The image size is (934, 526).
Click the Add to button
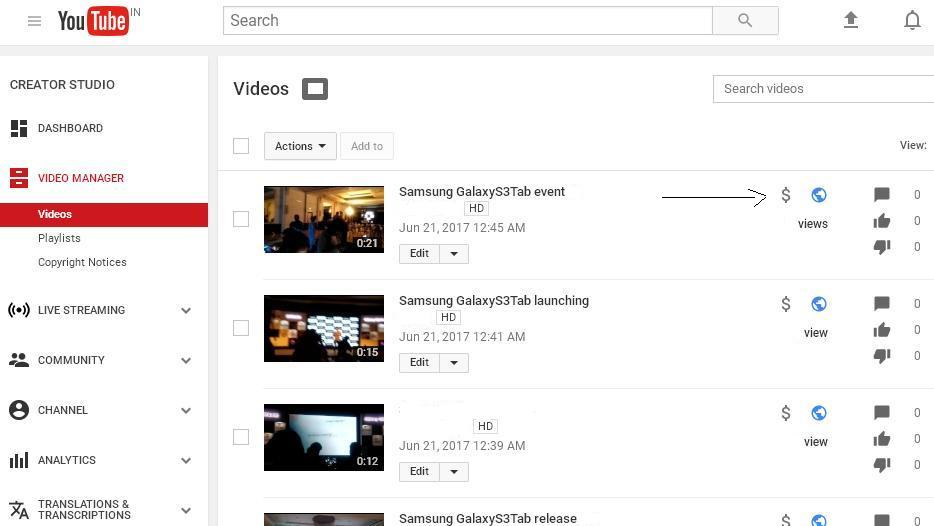pyautogui.click(x=367, y=146)
